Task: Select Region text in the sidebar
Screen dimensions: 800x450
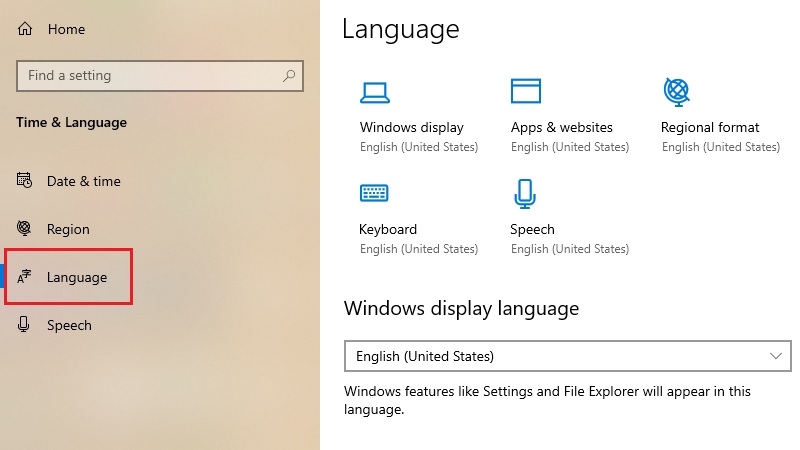Action: tap(68, 229)
